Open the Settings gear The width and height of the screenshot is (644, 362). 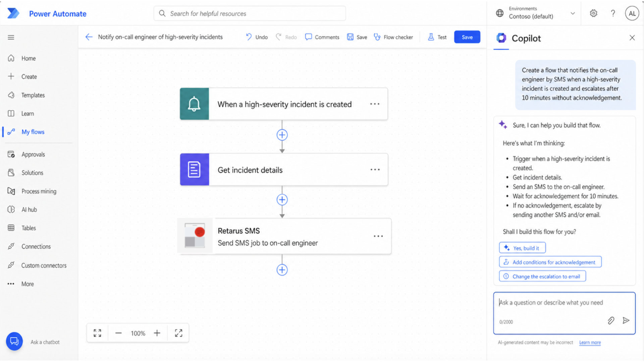pyautogui.click(x=593, y=13)
